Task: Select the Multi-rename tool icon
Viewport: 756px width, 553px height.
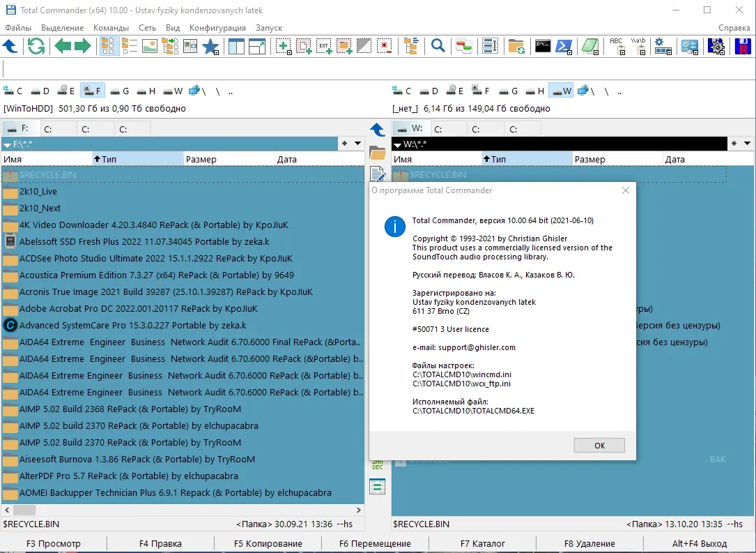Action: coord(490,46)
